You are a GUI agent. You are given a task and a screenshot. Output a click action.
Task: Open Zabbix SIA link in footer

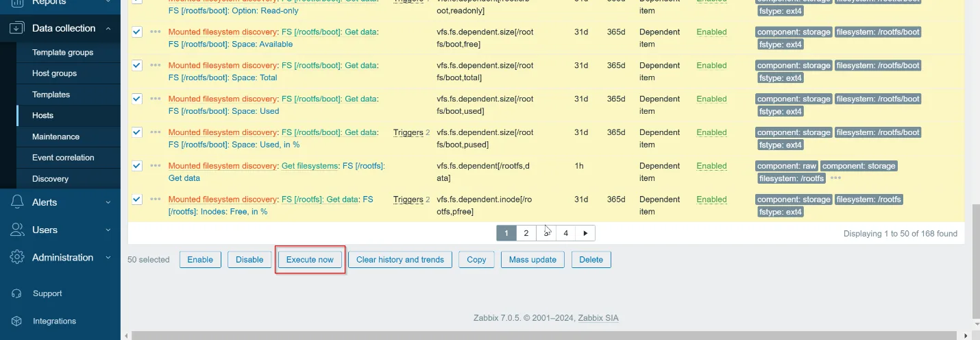[x=598, y=318]
